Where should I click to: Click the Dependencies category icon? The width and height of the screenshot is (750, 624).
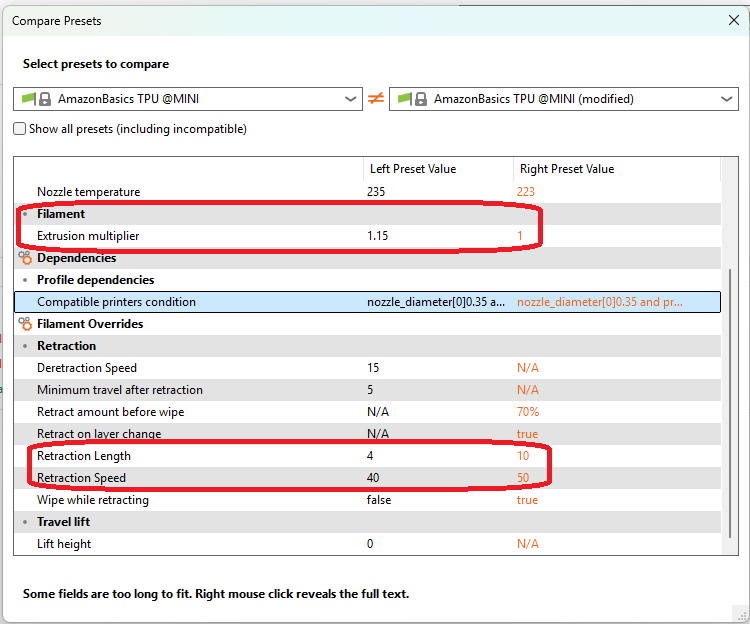point(25,258)
